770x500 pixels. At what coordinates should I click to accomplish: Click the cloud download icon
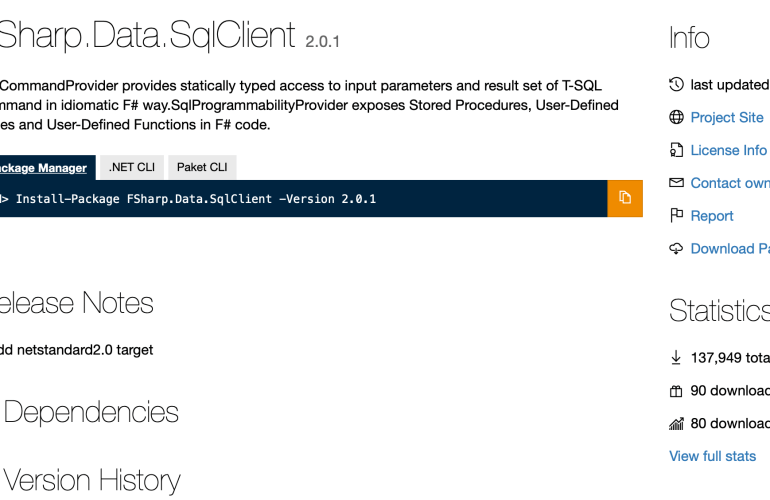click(x=676, y=249)
